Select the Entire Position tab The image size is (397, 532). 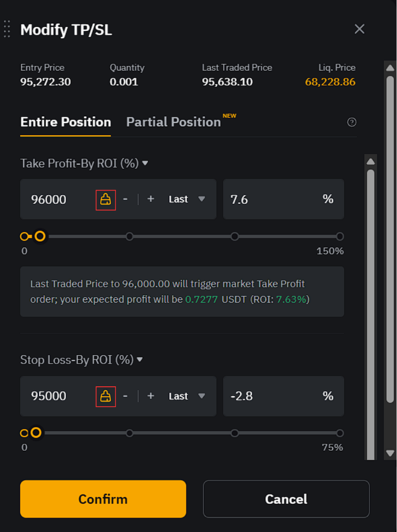coord(66,122)
